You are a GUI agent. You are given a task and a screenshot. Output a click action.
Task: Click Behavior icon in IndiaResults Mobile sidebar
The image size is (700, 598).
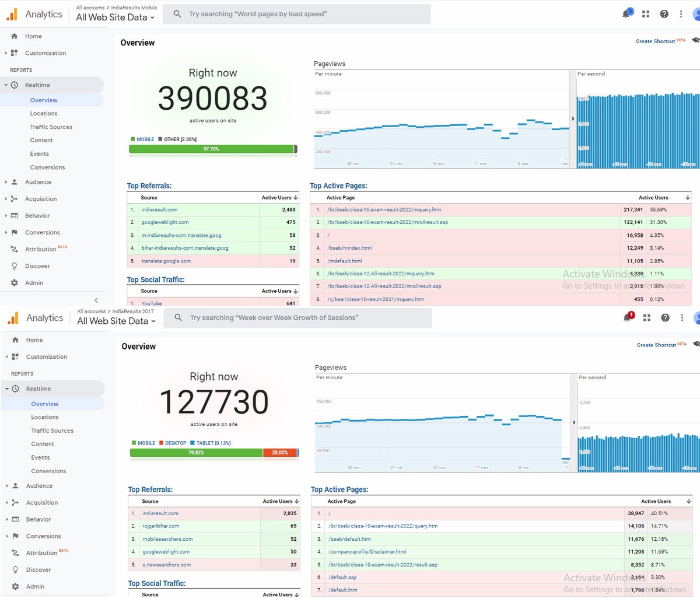click(15, 216)
